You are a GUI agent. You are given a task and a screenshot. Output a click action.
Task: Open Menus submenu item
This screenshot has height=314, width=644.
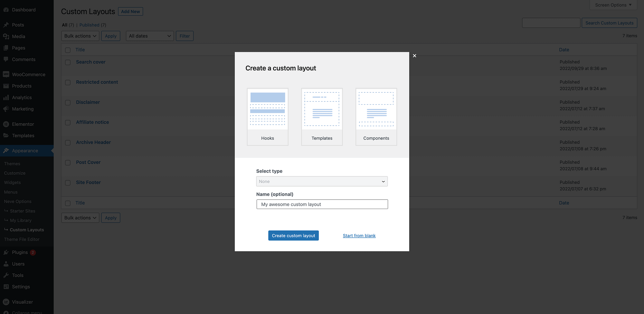pyautogui.click(x=11, y=192)
